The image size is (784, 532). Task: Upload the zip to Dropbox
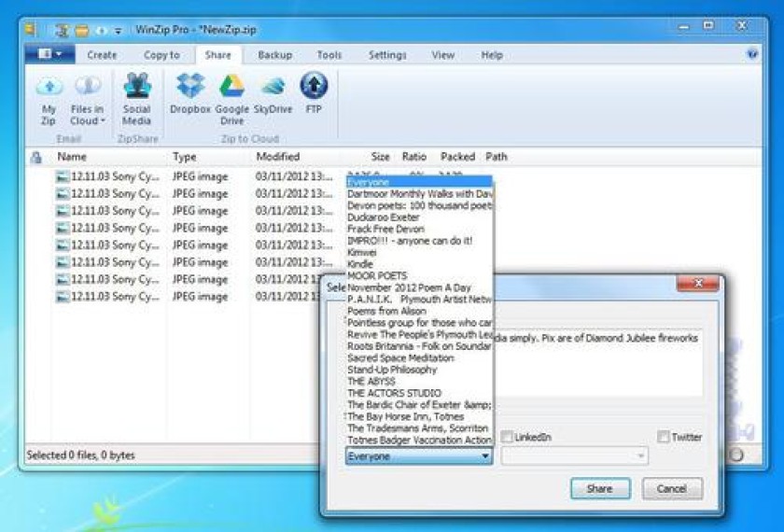click(190, 93)
